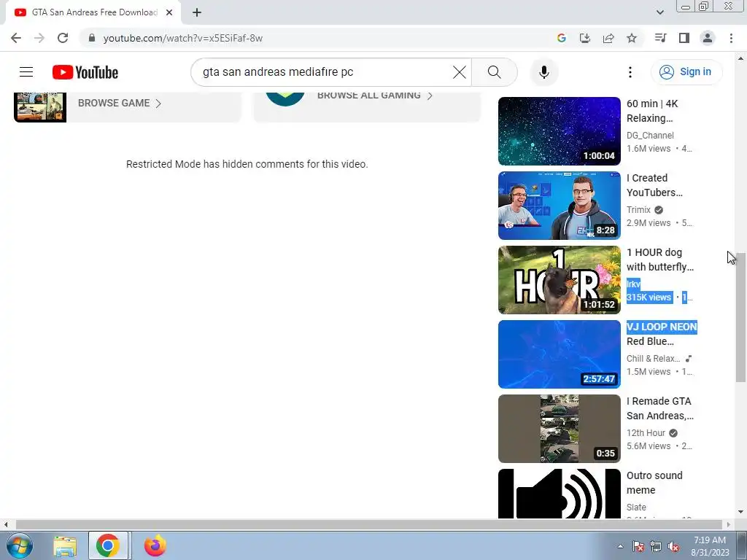Image resolution: width=747 pixels, height=560 pixels.
Task: Bookmark this page with the star icon
Action: tap(632, 38)
